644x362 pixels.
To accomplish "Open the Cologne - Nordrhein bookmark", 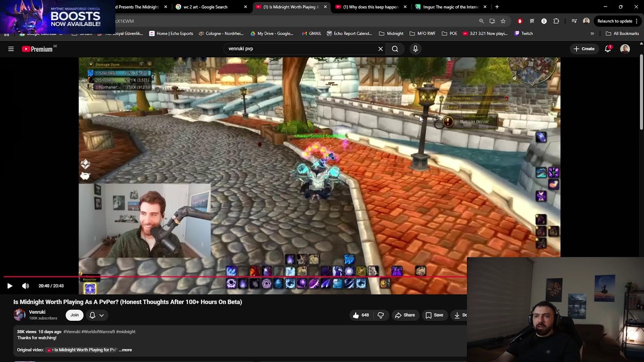I will pos(221,34).
